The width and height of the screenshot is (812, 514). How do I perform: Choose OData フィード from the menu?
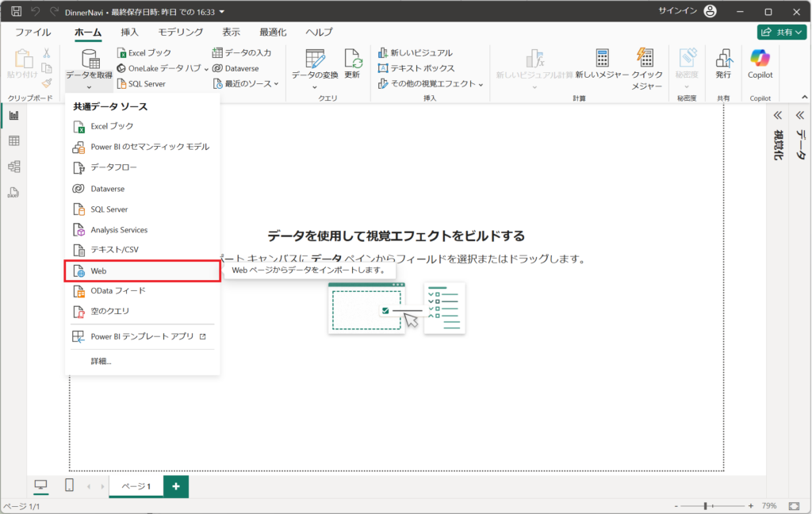tap(143, 290)
